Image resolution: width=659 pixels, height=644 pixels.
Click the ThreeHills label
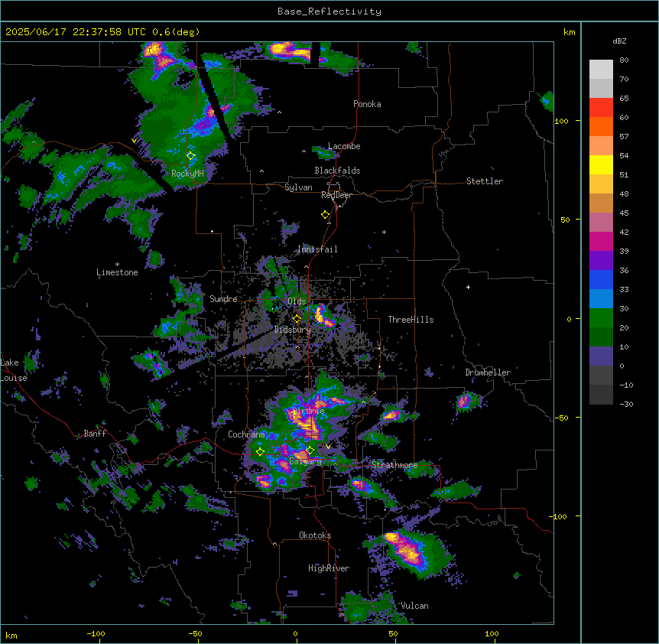(411, 320)
